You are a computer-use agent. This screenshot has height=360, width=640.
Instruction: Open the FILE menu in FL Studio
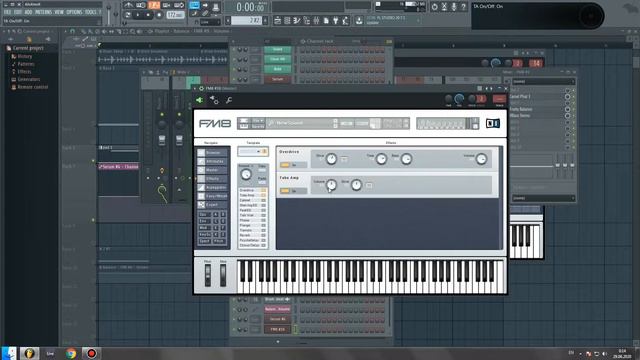point(7,12)
